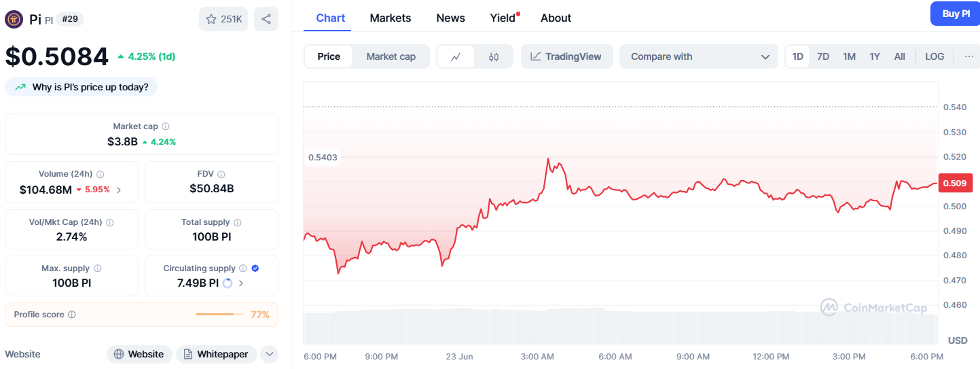Click Volume (24h) info icon
The height and width of the screenshot is (369, 980).
[x=101, y=175]
